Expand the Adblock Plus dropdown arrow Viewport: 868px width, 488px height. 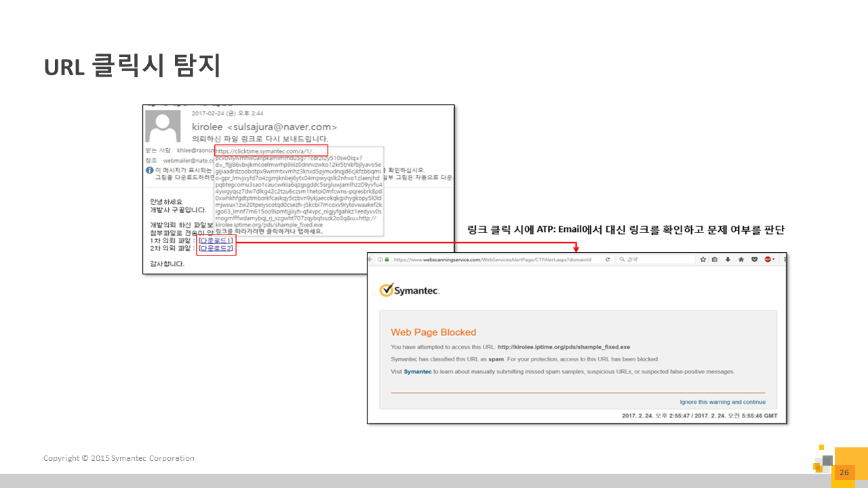click(x=774, y=259)
